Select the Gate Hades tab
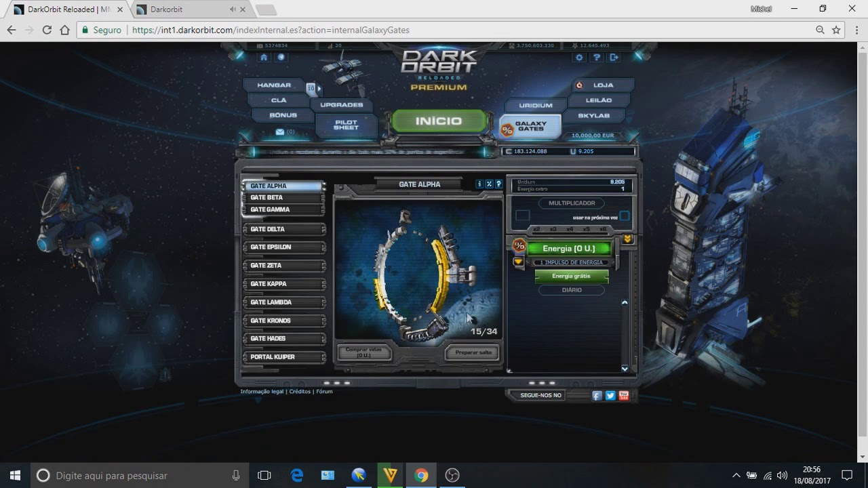This screenshot has width=868, height=488. point(283,339)
